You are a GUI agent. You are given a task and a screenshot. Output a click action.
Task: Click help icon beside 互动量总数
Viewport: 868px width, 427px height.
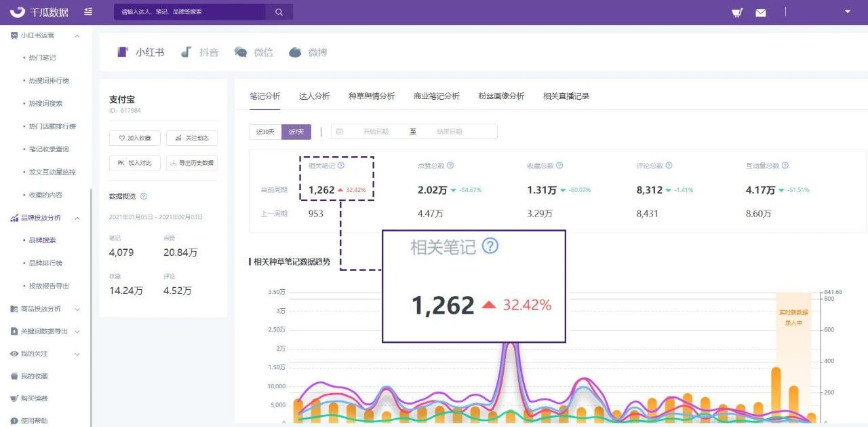coord(785,165)
